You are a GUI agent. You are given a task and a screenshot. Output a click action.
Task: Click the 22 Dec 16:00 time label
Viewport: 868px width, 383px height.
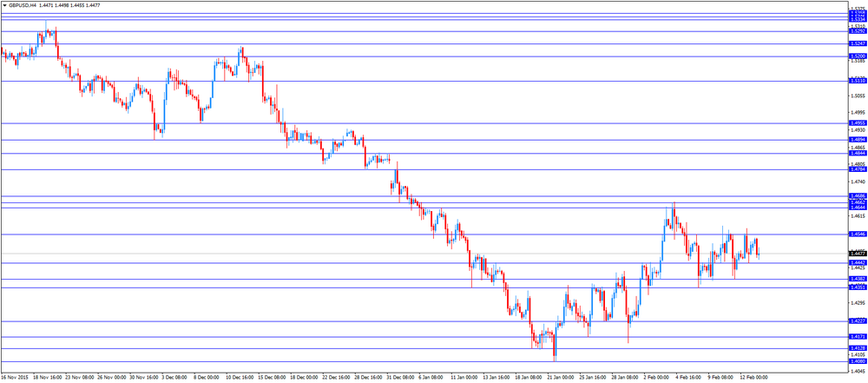click(x=338, y=380)
